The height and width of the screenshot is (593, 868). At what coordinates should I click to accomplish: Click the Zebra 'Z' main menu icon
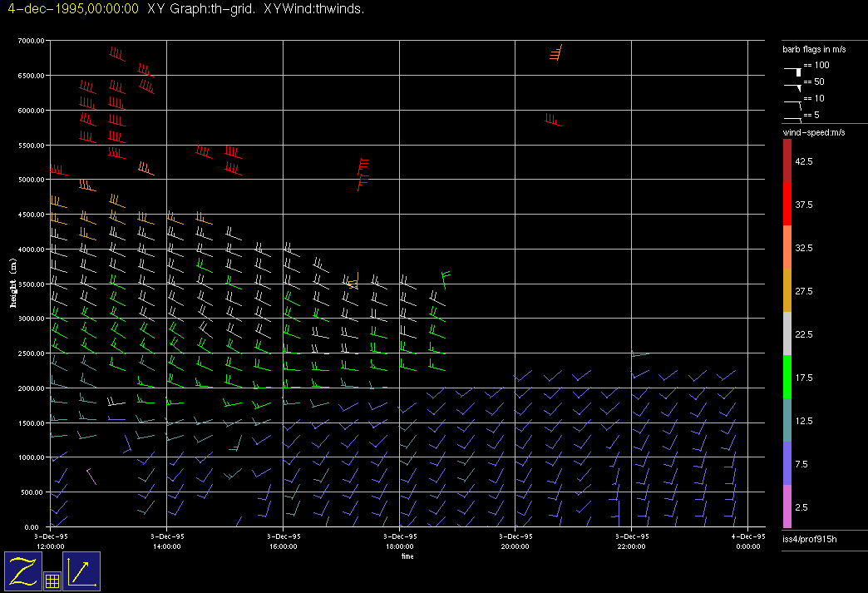22,571
